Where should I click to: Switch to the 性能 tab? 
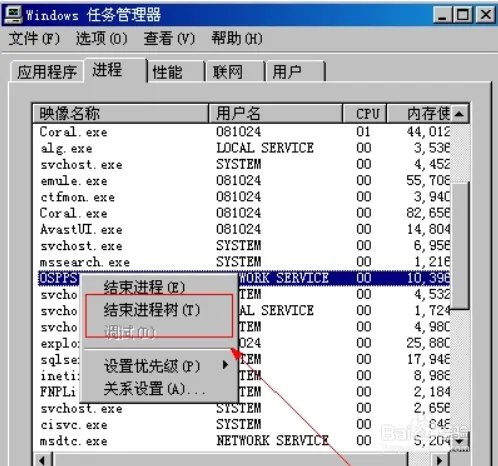175,72
